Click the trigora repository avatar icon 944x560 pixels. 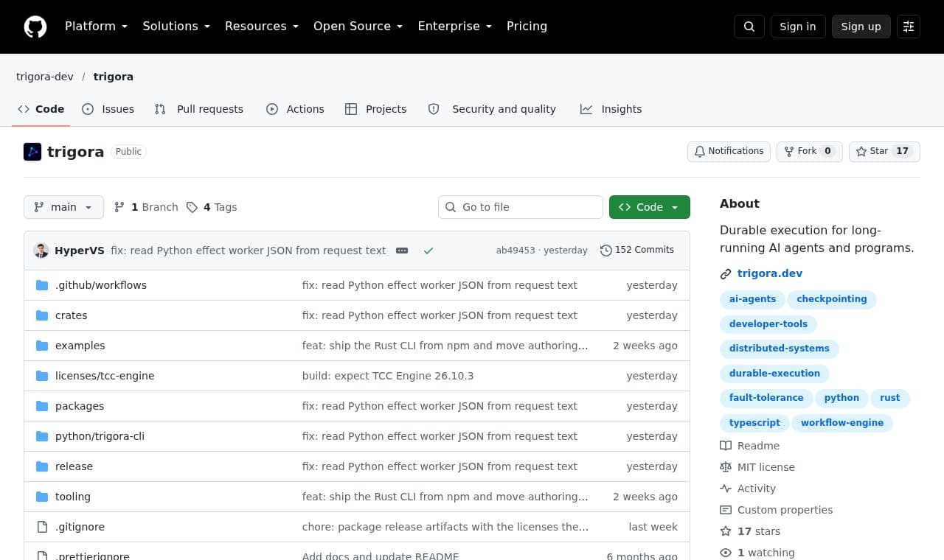tap(32, 152)
